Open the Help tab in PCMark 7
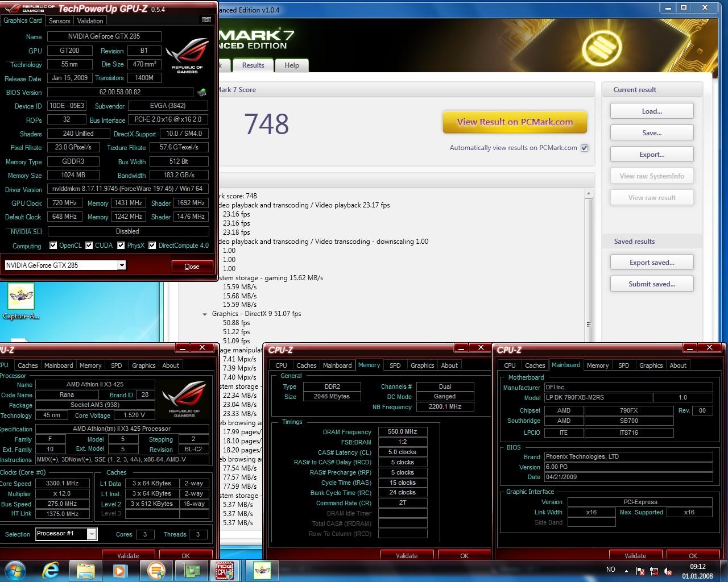This screenshot has width=728, height=582. [x=292, y=65]
